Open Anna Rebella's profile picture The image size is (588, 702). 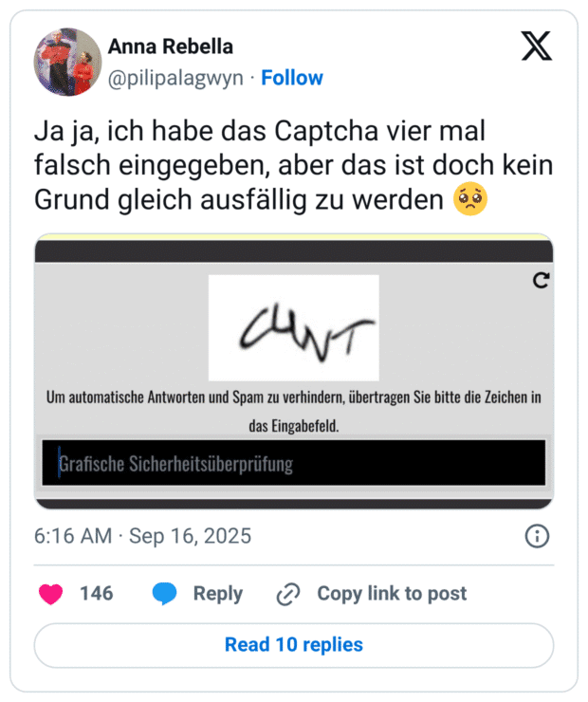click(67, 62)
